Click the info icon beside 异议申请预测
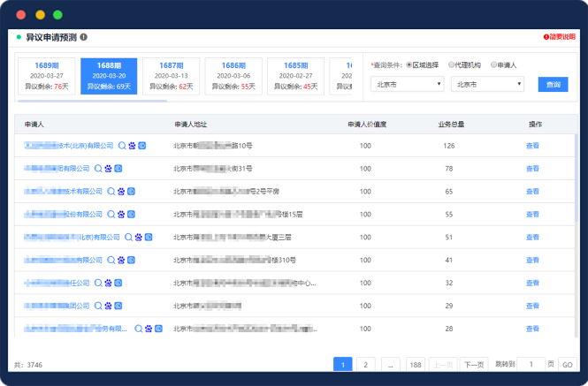 coord(84,37)
